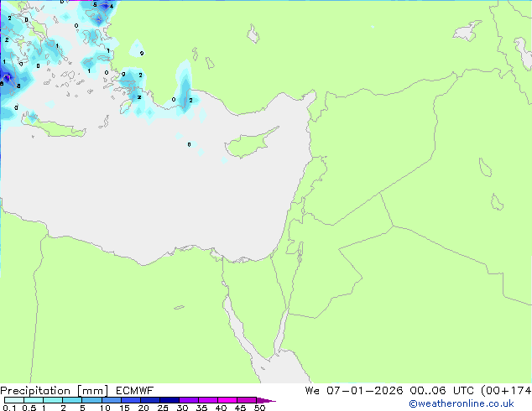Click the '00..06 UTC' time range text
Screen dimensions: 532x411
[x=441, y=391]
